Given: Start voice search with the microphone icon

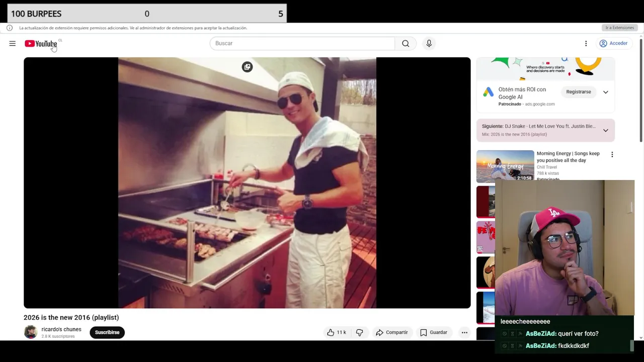Looking at the screenshot, I should 429,43.
